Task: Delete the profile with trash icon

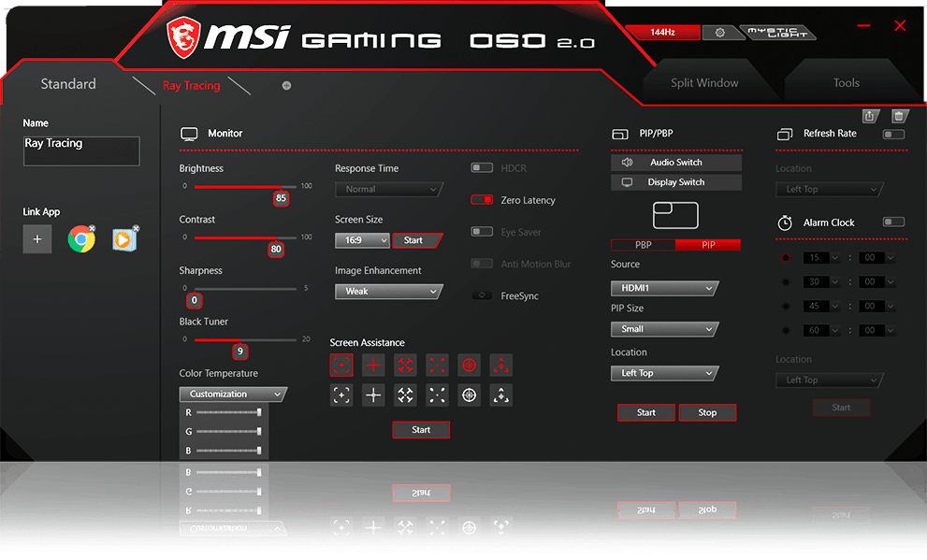Action: [899, 116]
